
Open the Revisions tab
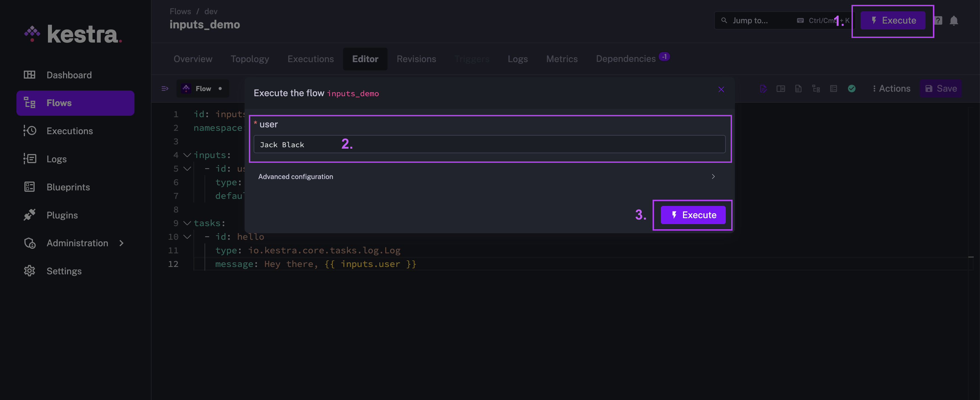(416, 59)
